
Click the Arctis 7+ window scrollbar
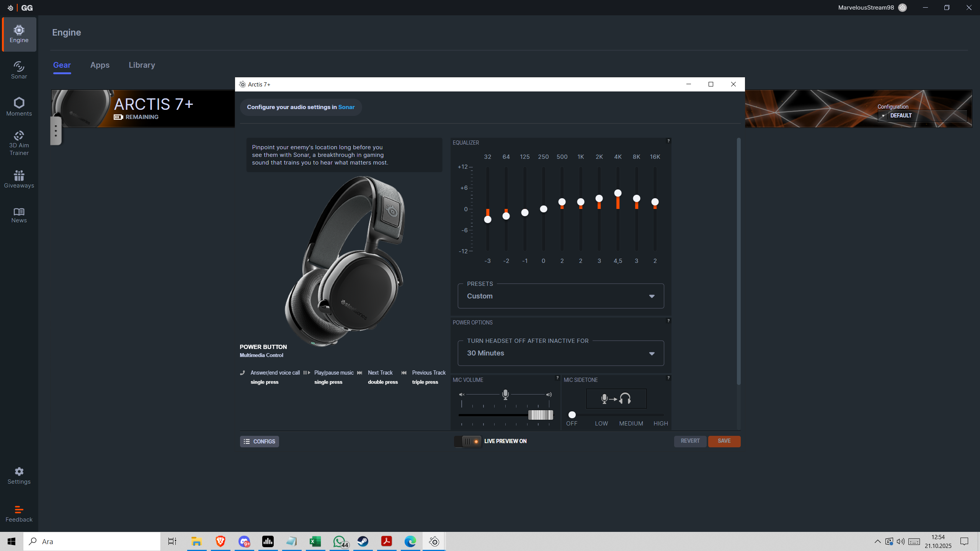coord(738,262)
